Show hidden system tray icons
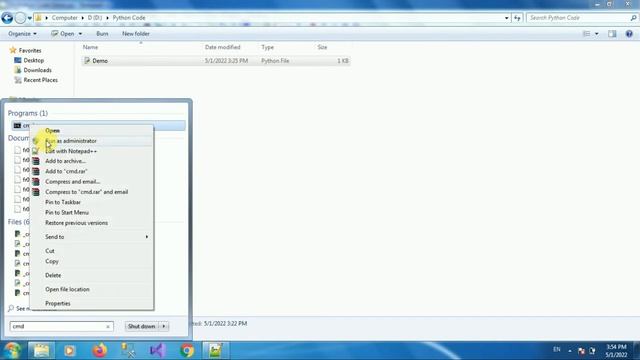Image resolution: width=640 pixels, height=360 pixels. click(570, 350)
